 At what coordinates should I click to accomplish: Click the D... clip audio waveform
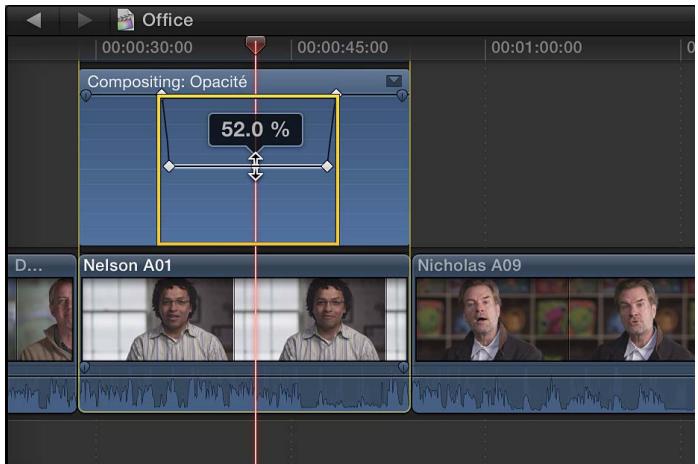pos(42,394)
